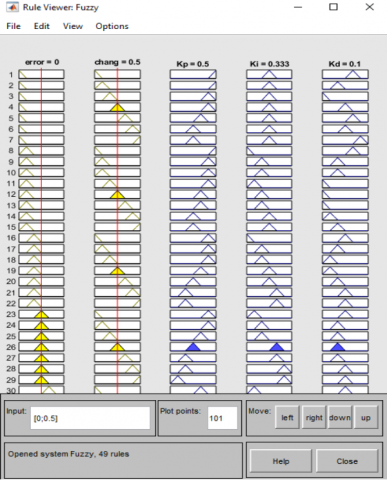Image resolution: width=387 pixels, height=480 pixels.
Task: Click the red chang input line in rule 1 plot
Action: click(117, 74)
